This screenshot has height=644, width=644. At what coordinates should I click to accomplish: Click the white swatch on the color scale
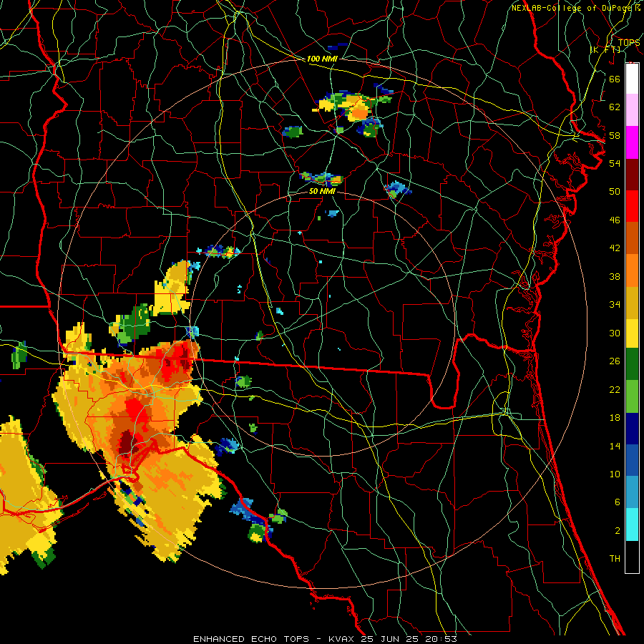pyautogui.click(x=632, y=79)
